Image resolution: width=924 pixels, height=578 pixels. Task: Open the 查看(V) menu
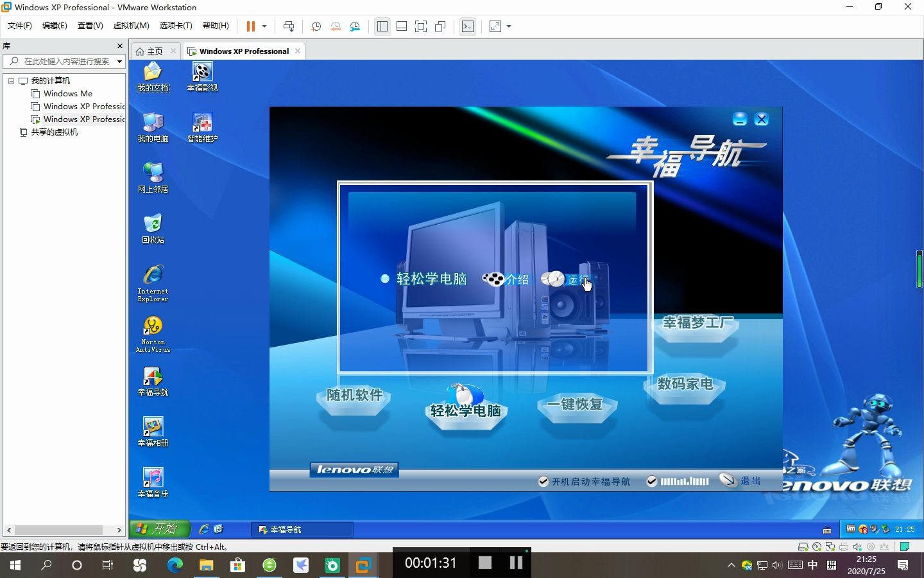(x=90, y=26)
